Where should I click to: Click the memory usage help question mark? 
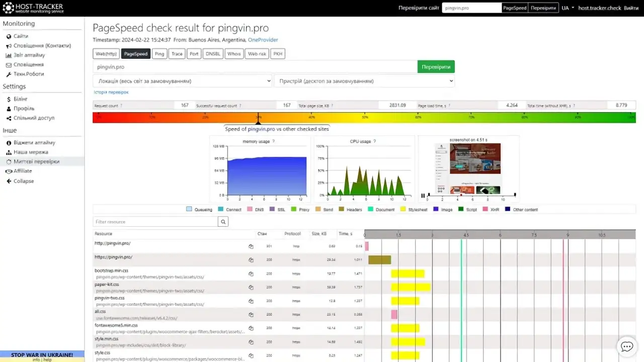coord(273,141)
